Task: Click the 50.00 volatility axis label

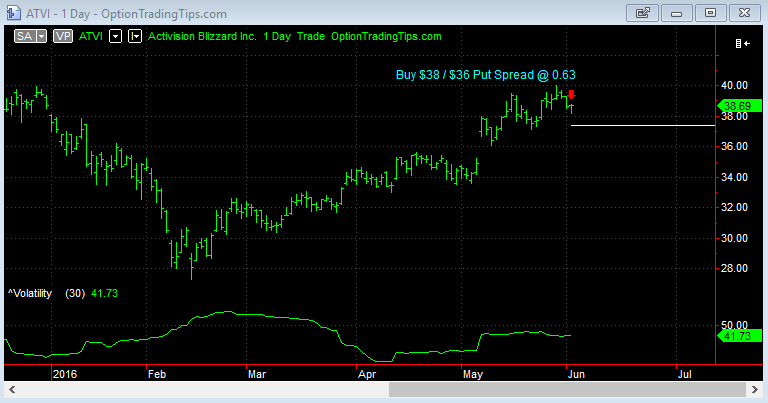Action: (x=734, y=325)
